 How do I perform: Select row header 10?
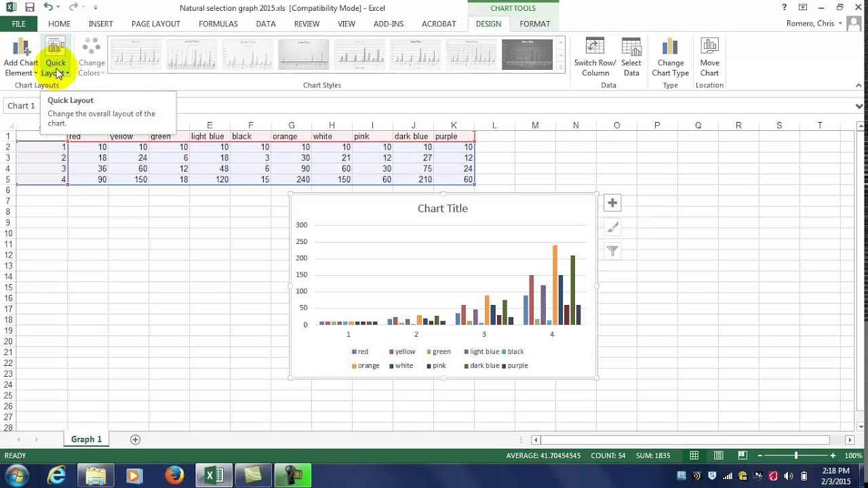pos(8,233)
